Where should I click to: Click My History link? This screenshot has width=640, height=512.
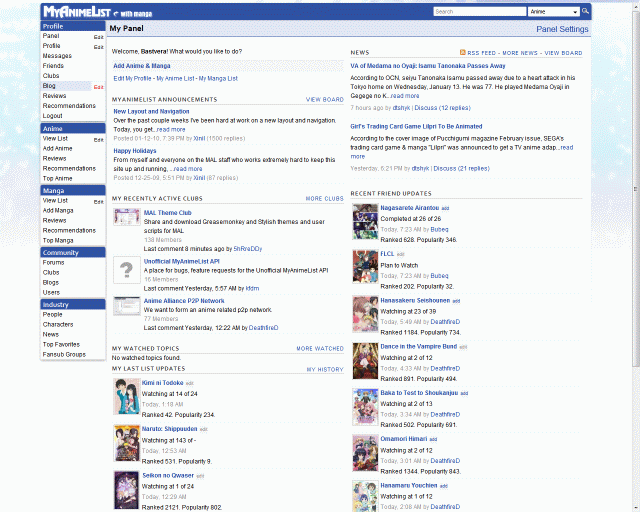click(x=325, y=369)
